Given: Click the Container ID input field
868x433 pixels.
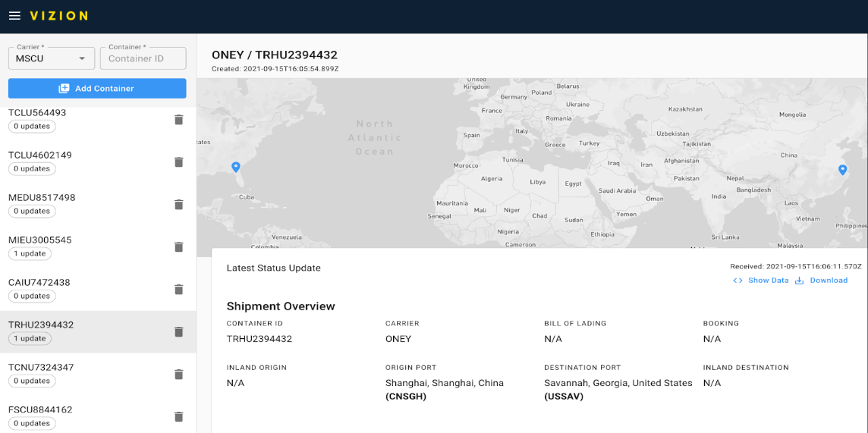Looking at the screenshot, I should pyautogui.click(x=143, y=58).
